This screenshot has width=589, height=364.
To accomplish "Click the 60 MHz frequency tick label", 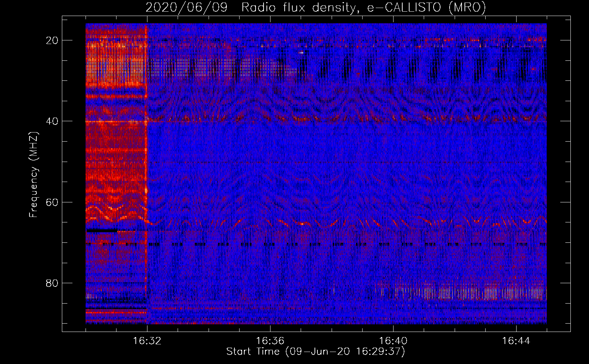I will click(52, 202).
